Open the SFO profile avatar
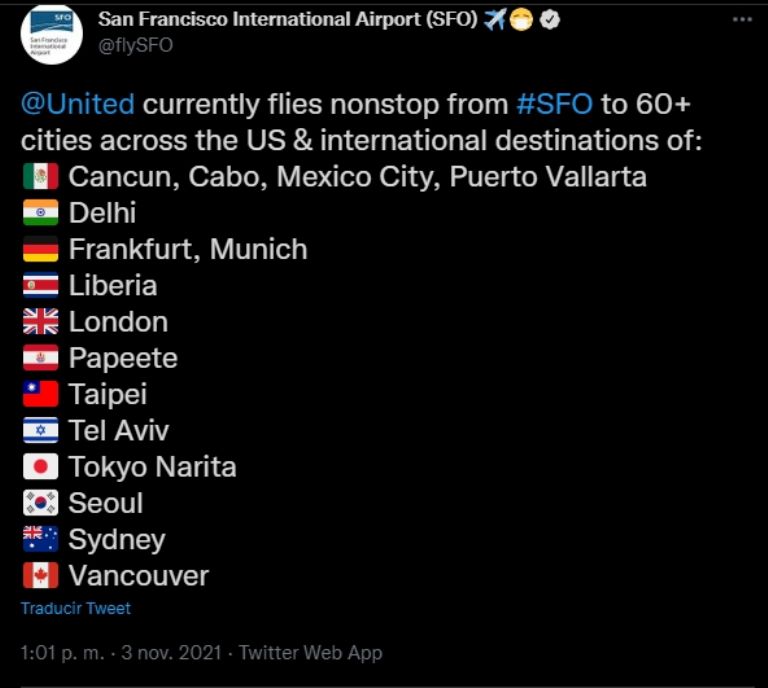The image size is (768, 688). coord(51,34)
